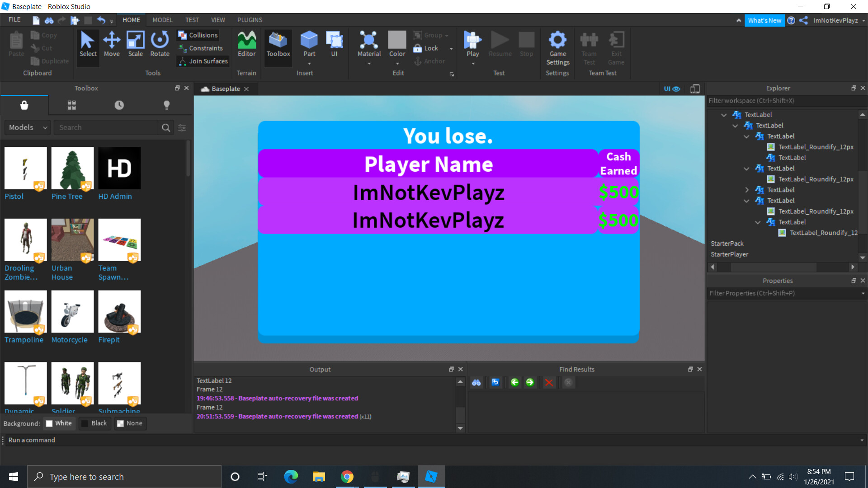Click green next-result arrow in Find Results
Viewport: 868px width, 488px height.
pyautogui.click(x=530, y=383)
